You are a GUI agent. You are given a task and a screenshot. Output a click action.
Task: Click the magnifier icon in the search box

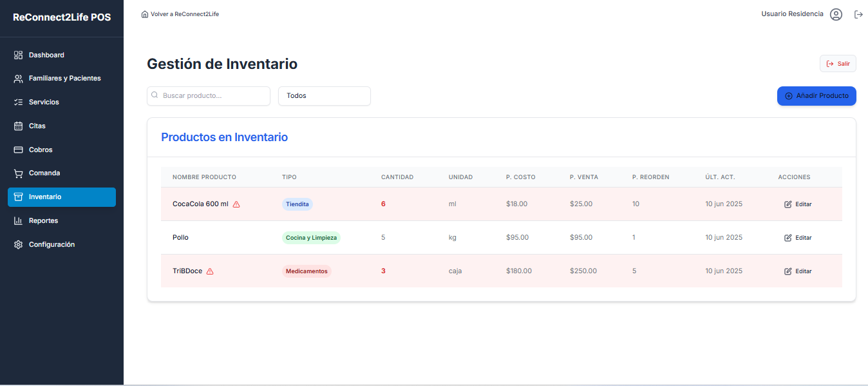pyautogui.click(x=155, y=95)
